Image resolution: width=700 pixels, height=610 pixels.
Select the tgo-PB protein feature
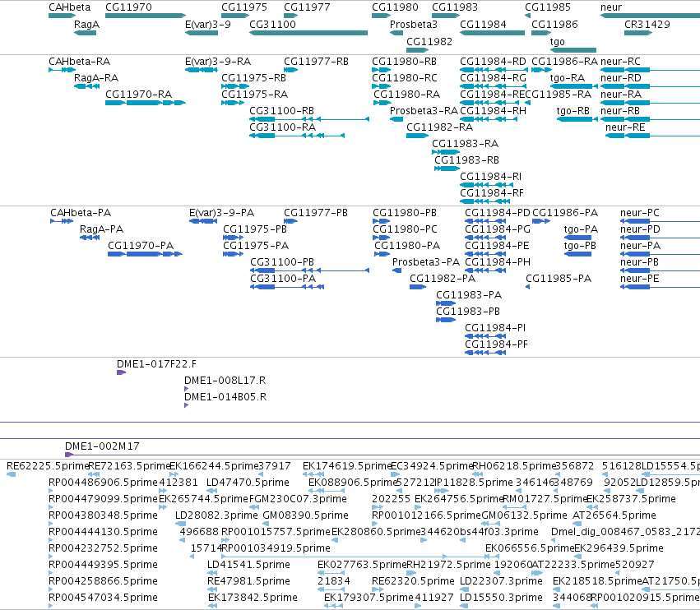tap(577, 254)
